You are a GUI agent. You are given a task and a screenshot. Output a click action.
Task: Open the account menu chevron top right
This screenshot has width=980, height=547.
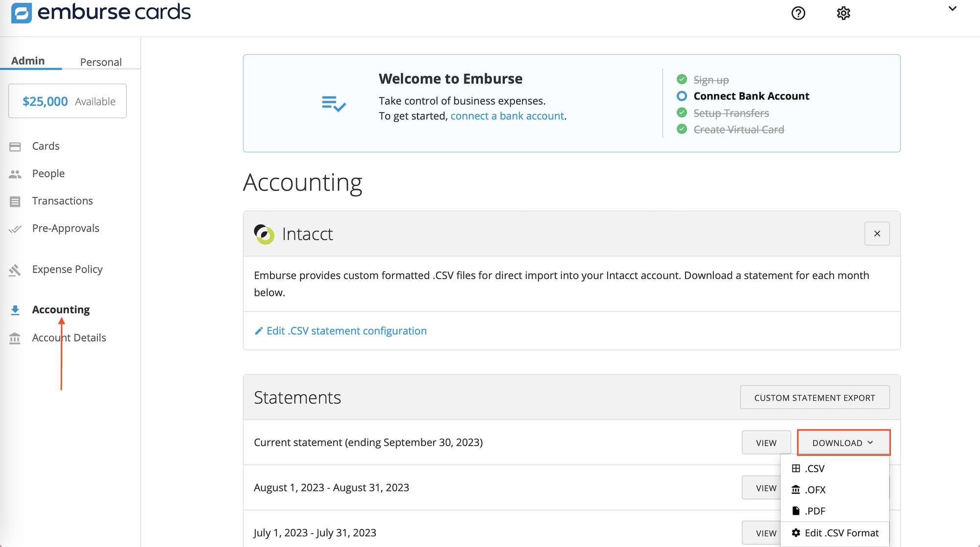pyautogui.click(x=952, y=8)
